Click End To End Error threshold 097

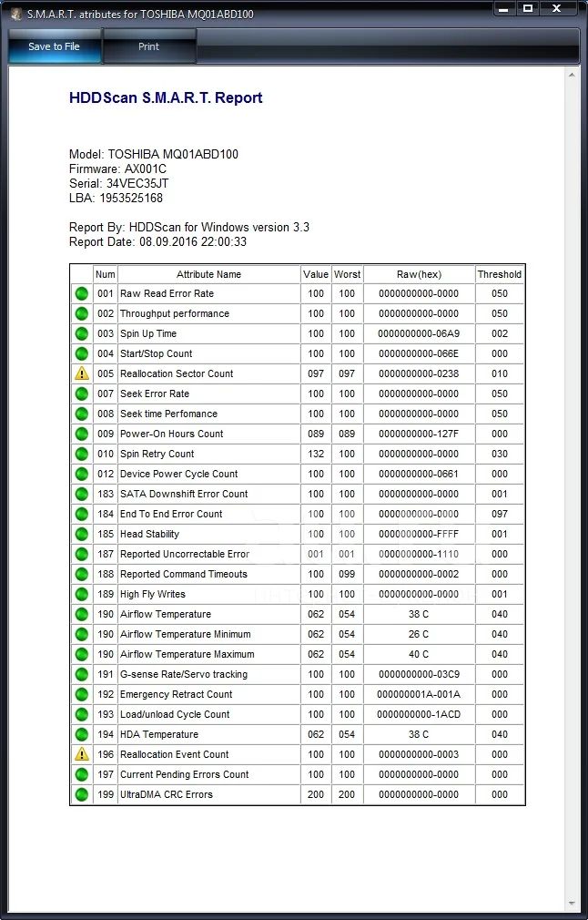500,514
